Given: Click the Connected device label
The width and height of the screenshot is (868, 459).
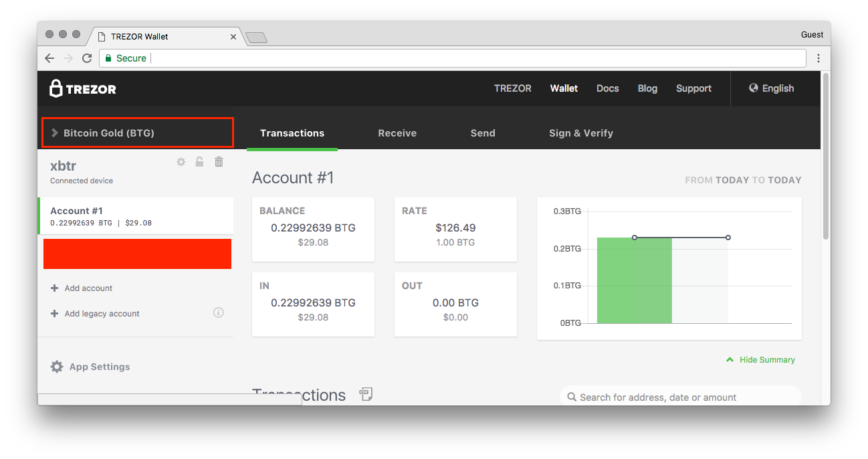Looking at the screenshot, I should tap(82, 181).
